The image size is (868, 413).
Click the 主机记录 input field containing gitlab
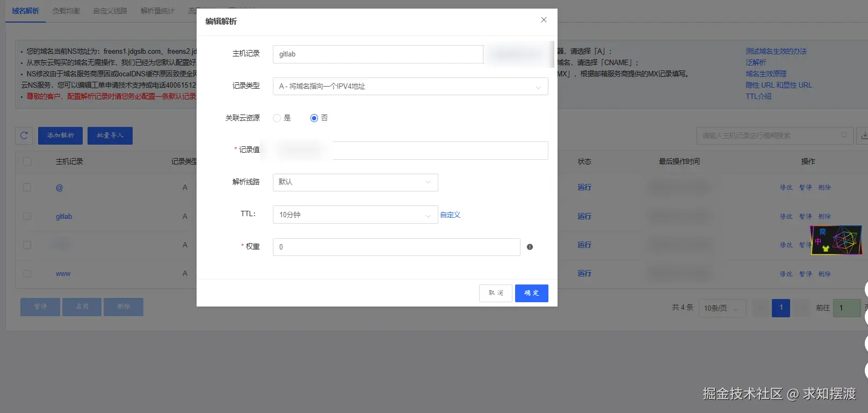(x=378, y=54)
